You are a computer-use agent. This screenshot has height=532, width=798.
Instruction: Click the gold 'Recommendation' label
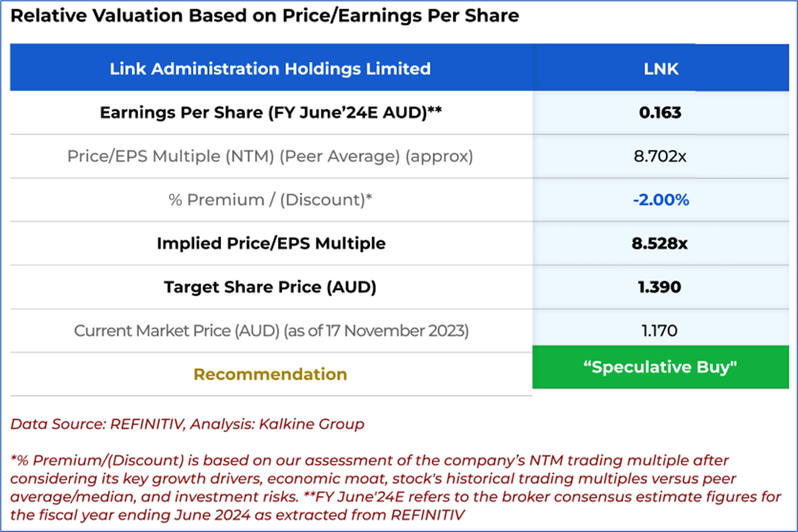(270, 374)
